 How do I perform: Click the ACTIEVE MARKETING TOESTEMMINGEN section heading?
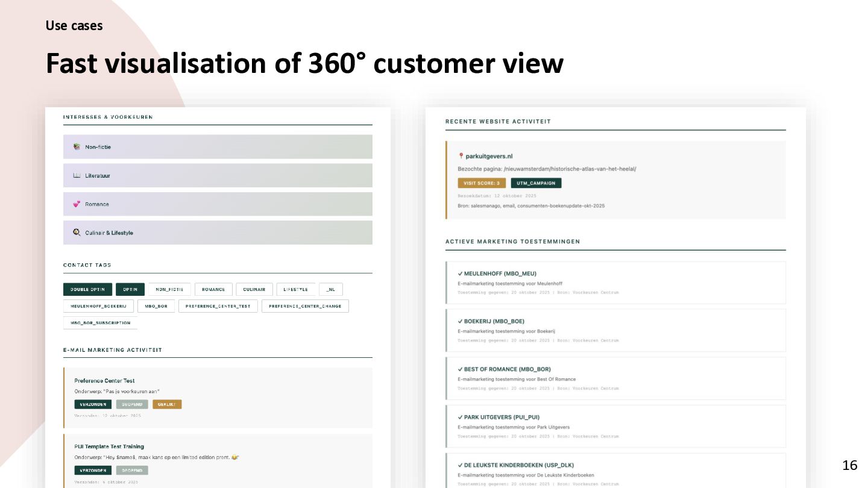513,242
